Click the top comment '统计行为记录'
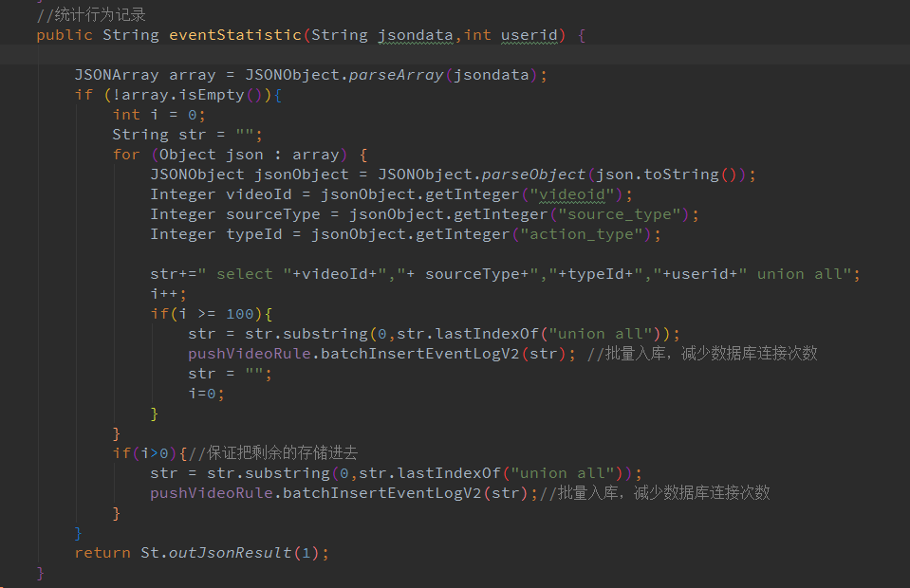 click(100, 15)
